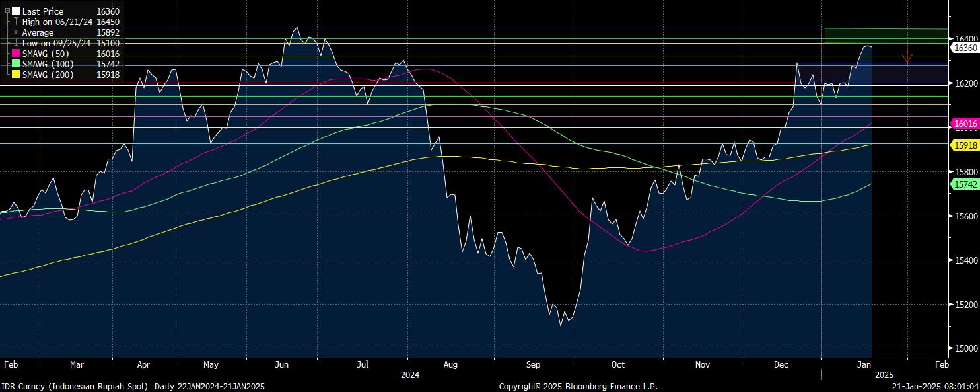Select the green shaded rectangle annotation

point(885,36)
